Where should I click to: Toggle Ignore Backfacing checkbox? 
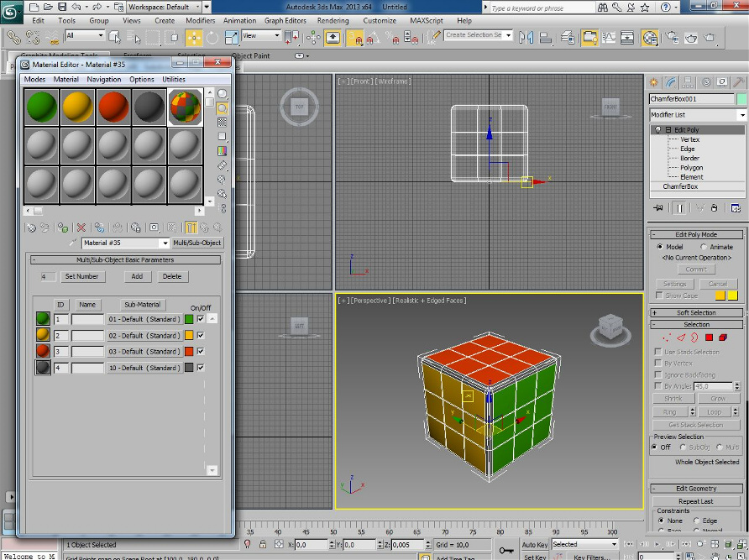(x=658, y=374)
